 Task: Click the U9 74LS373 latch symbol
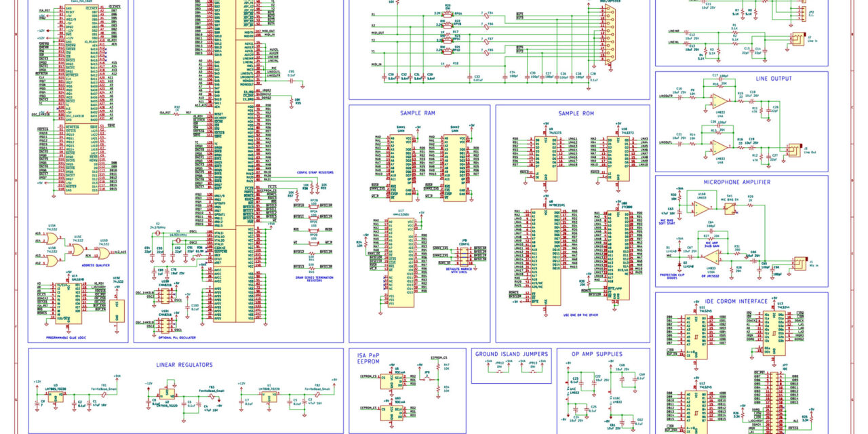(x=545, y=158)
